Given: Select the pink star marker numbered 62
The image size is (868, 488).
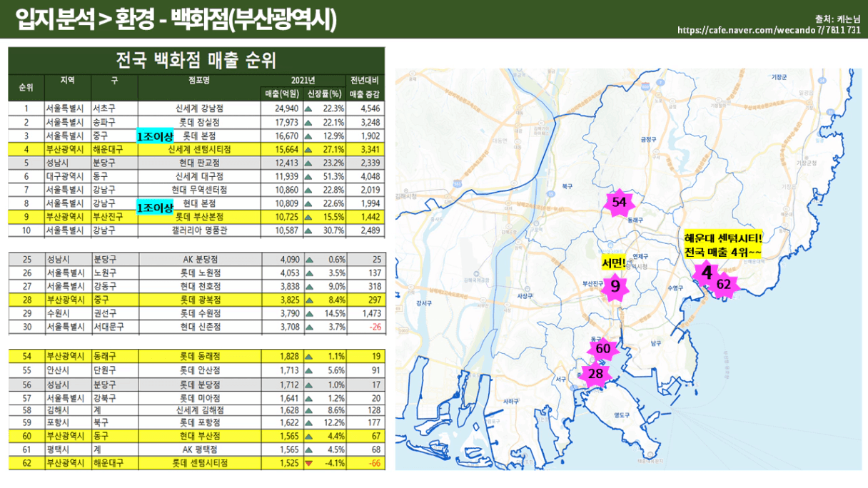Looking at the screenshot, I should (x=723, y=284).
